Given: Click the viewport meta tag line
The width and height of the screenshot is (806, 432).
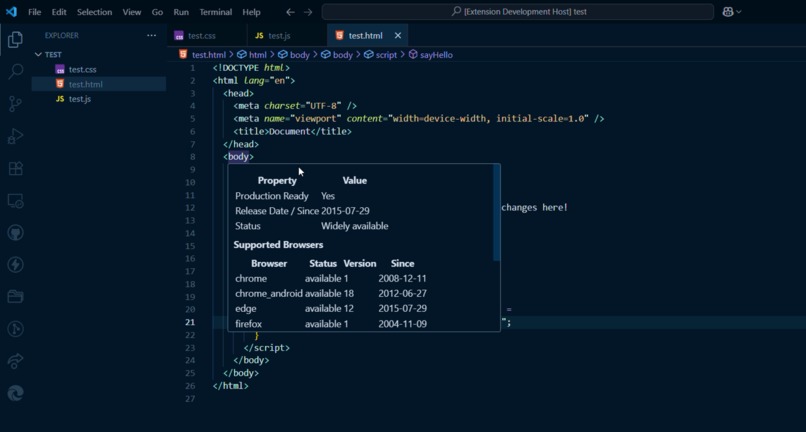Looking at the screenshot, I should click(x=419, y=119).
